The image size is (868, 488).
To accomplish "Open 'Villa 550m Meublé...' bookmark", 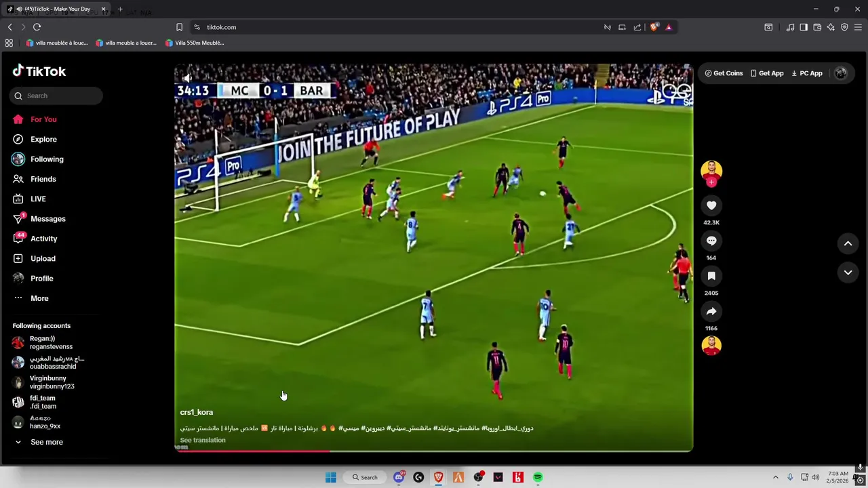I will click(195, 43).
